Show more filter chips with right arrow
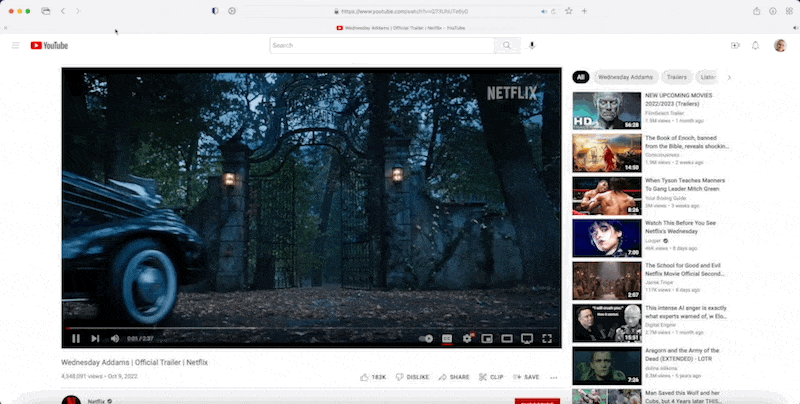Screen dimensions: 800x404 [729, 77]
